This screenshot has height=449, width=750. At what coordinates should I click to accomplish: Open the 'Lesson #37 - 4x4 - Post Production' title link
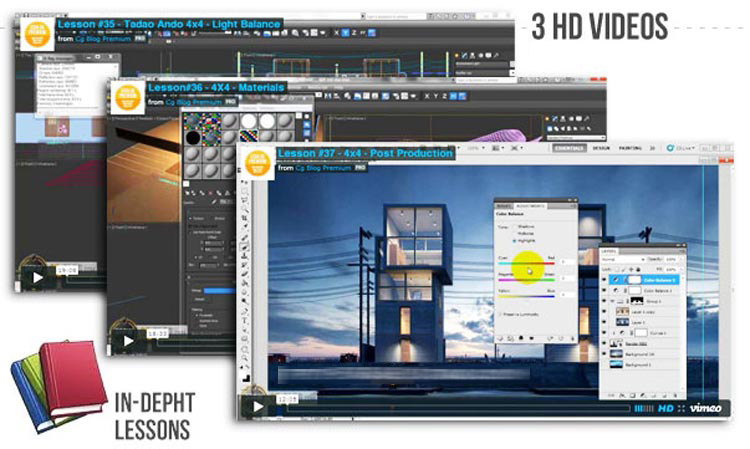point(365,153)
